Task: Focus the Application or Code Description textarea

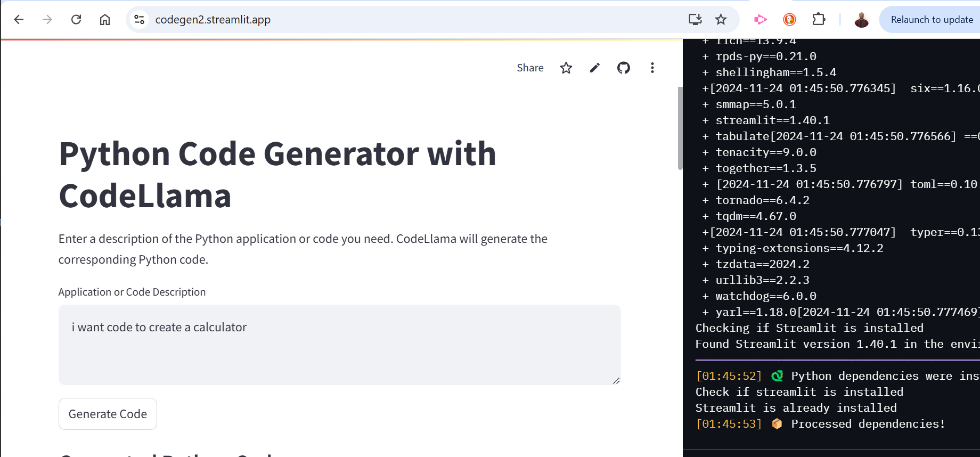Action: [x=340, y=345]
